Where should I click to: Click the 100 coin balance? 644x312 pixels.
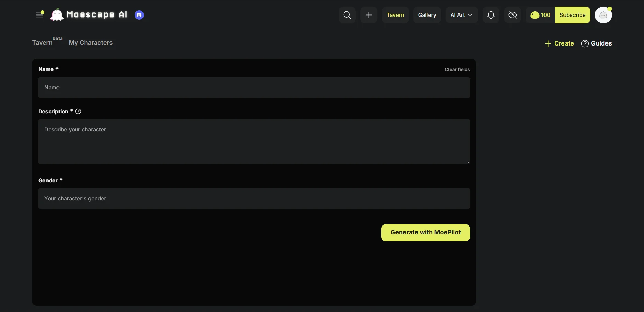540,15
